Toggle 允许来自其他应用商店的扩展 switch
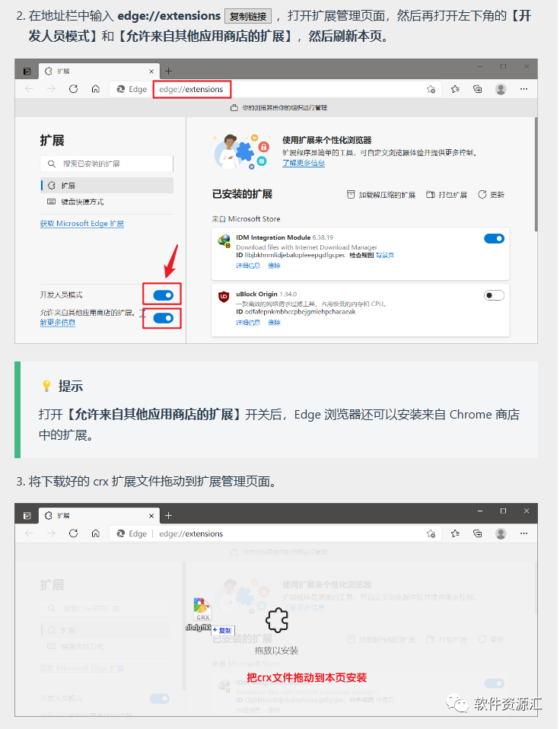The height and width of the screenshot is (729, 560). tap(163, 318)
